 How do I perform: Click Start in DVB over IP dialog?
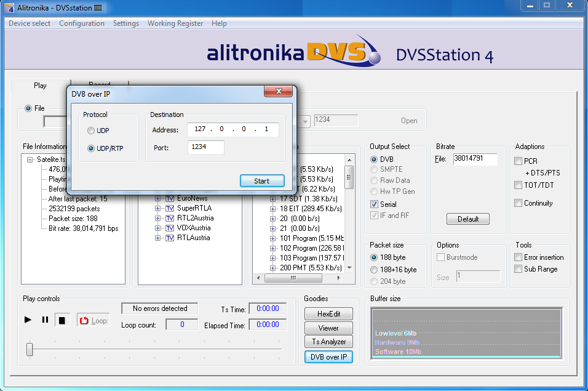pyautogui.click(x=261, y=181)
